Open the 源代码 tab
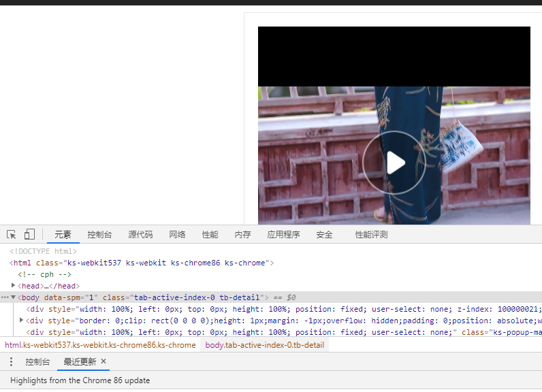This screenshot has height=392, width=542. tap(140, 235)
